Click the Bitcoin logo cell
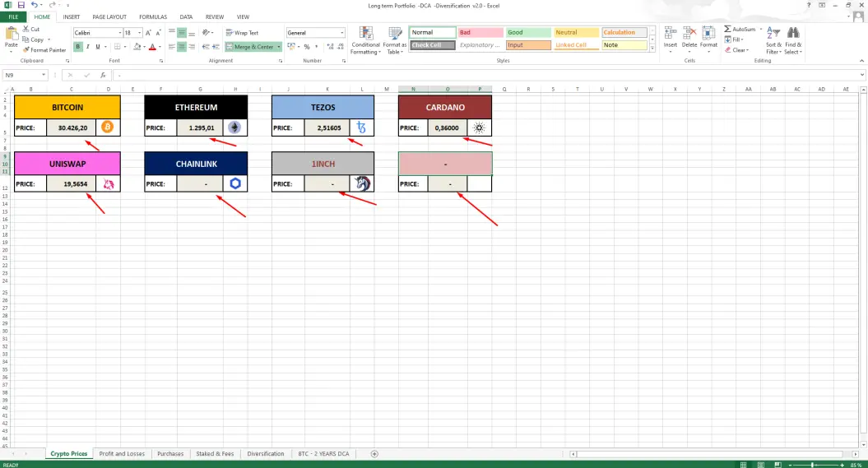The height and width of the screenshot is (468, 868). (x=108, y=127)
